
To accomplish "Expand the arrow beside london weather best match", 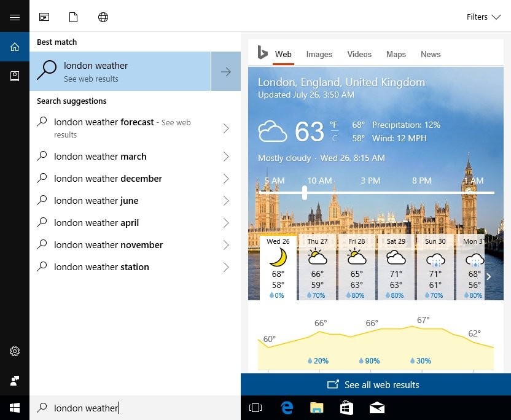I will click(x=226, y=71).
